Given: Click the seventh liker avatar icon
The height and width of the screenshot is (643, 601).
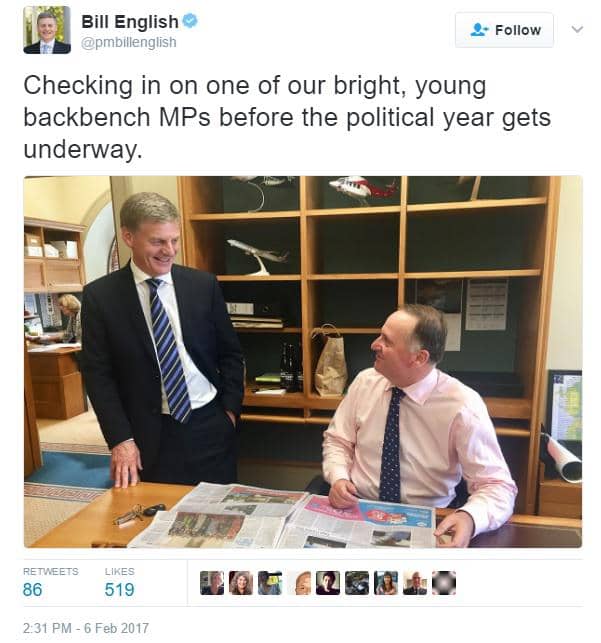Looking at the screenshot, I should coord(386,583).
